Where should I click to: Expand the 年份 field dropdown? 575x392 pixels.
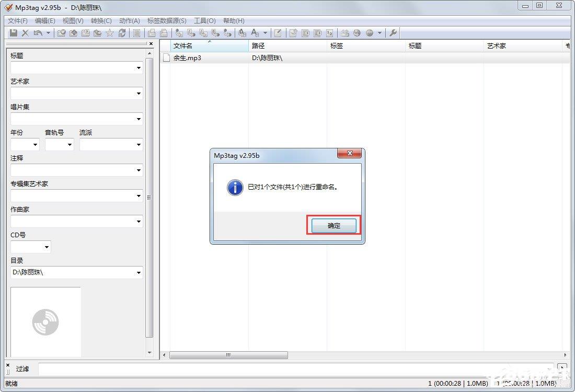point(35,145)
